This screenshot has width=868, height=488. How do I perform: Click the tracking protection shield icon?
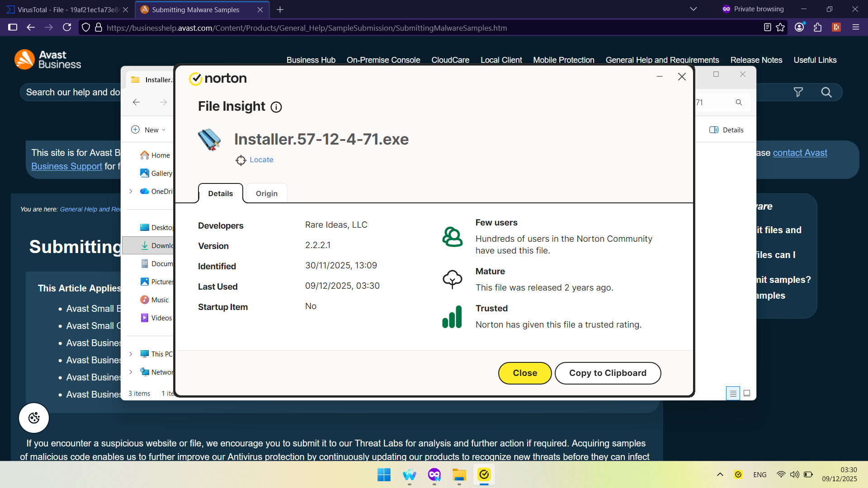(x=85, y=28)
